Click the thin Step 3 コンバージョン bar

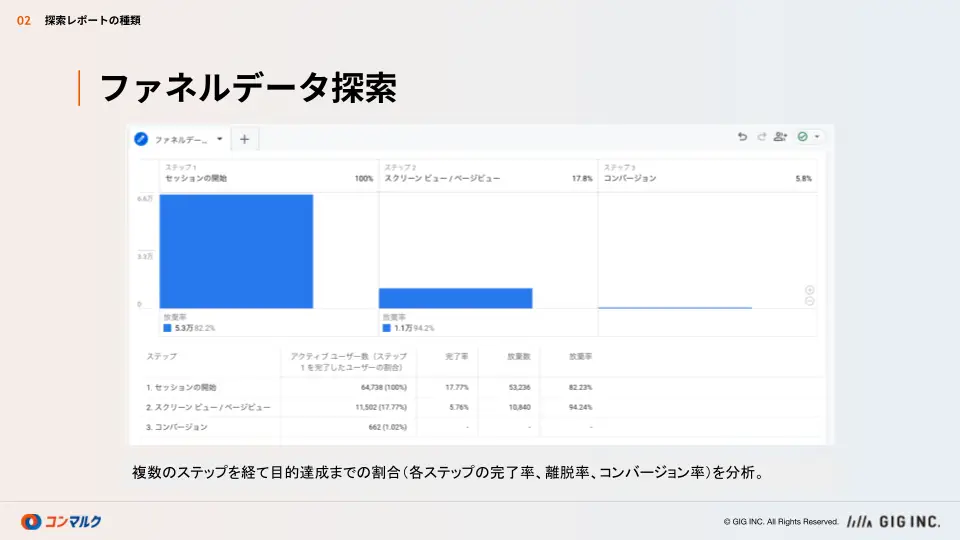pos(675,307)
